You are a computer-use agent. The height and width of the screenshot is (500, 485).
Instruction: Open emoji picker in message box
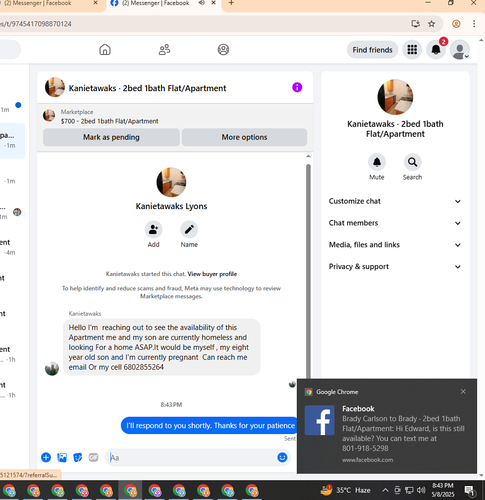point(282,457)
